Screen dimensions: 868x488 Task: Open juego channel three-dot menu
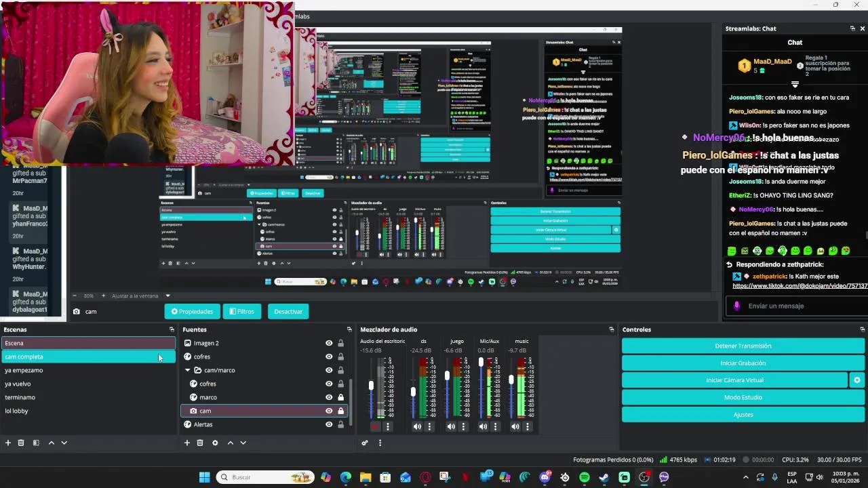462,426
